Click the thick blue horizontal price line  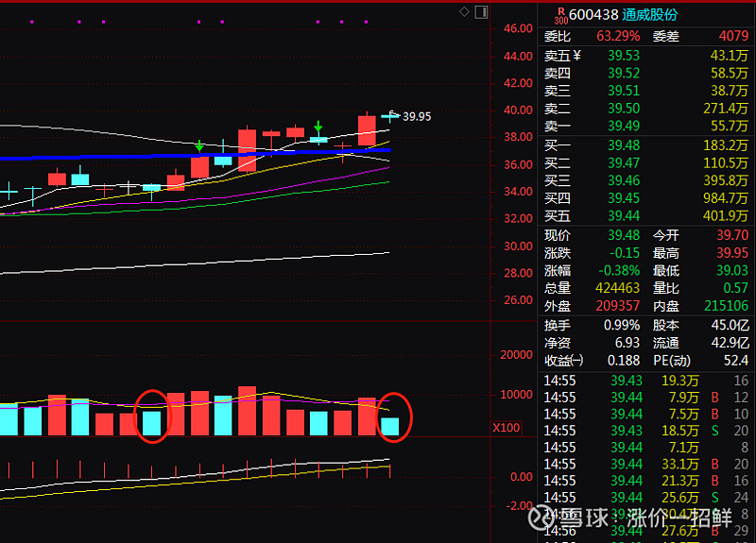pos(196,155)
